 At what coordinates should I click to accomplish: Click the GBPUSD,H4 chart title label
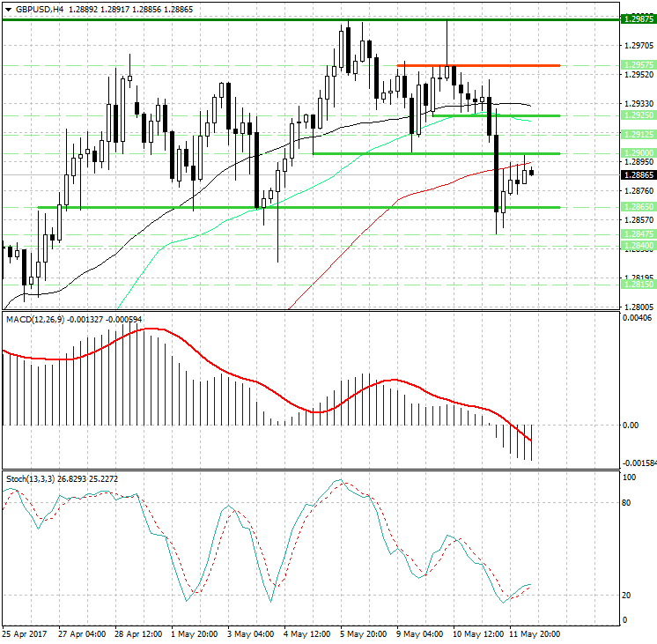click(x=33, y=8)
